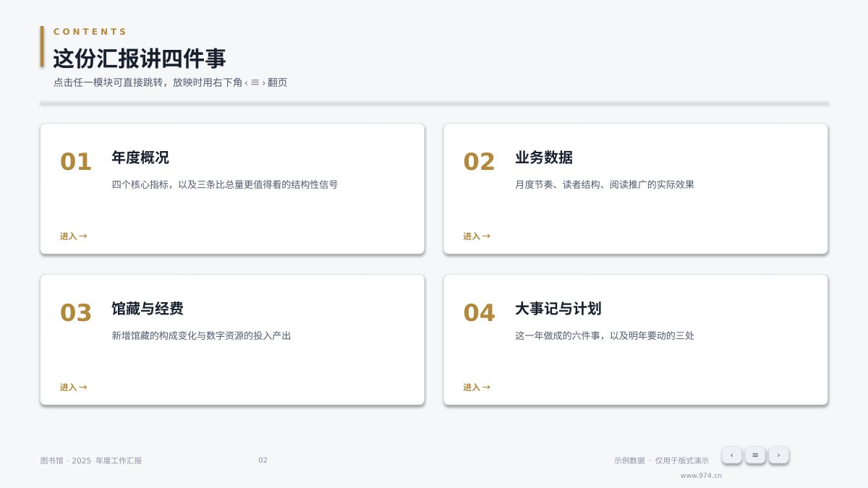This screenshot has width=868, height=488.
Task: Advance to next slide with › button
Action: point(778,455)
